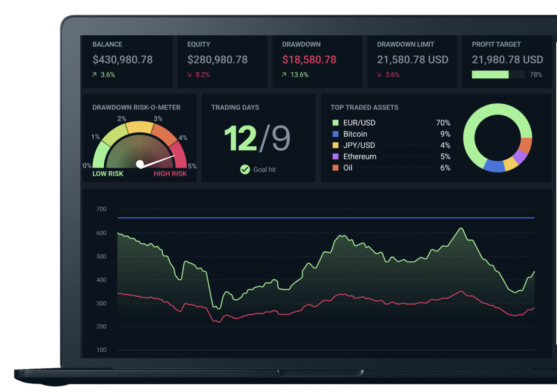Click the Equity down-arrow trend icon
The image size is (557, 392).
point(189,75)
